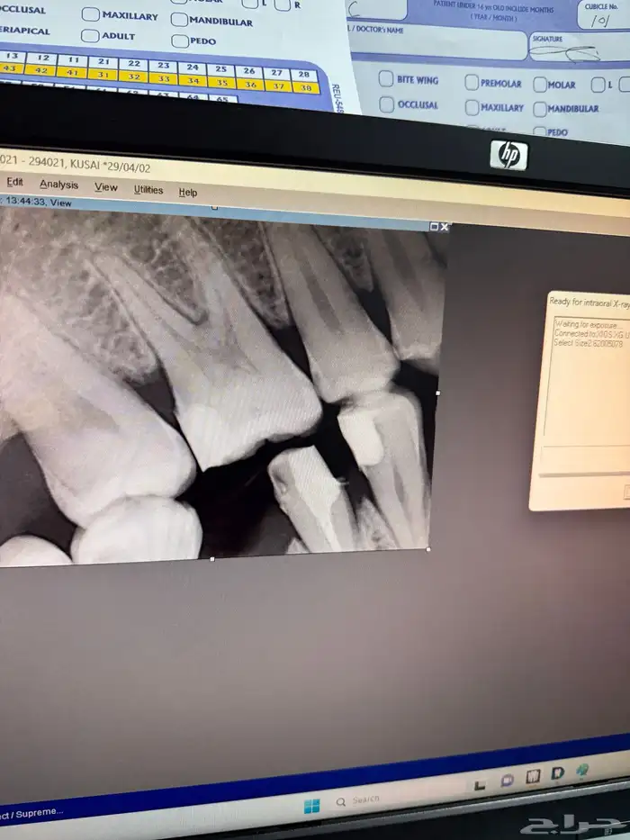
Task: Open the purple chat taskbar icon
Action: point(507,781)
